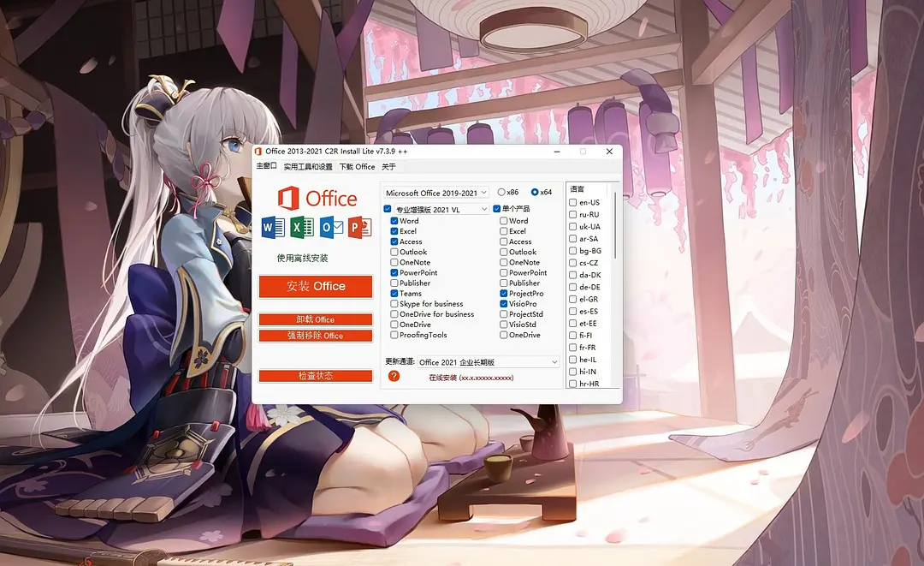Click the large Office logo image
The width and height of the screenshot is (924, 566).
click(317, 199)
